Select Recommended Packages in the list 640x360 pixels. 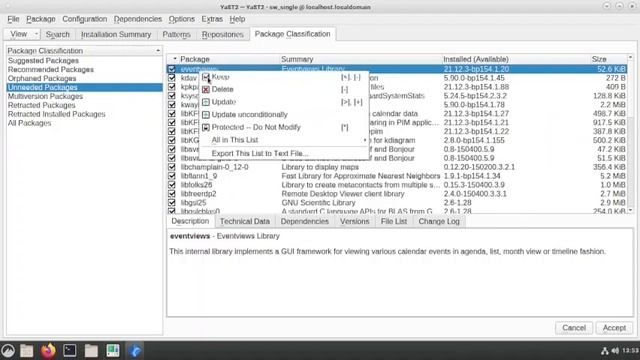(x=51, y=69)
